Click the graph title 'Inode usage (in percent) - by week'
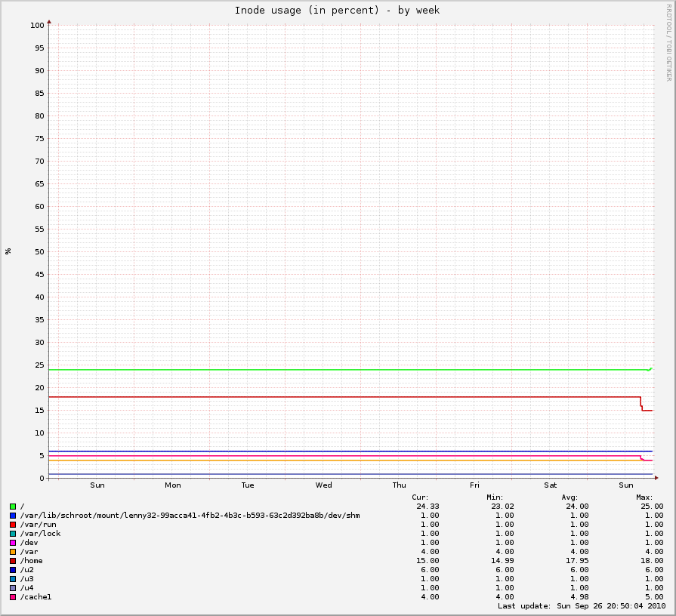The image size is (676, 616). click(x=337, y=11)
